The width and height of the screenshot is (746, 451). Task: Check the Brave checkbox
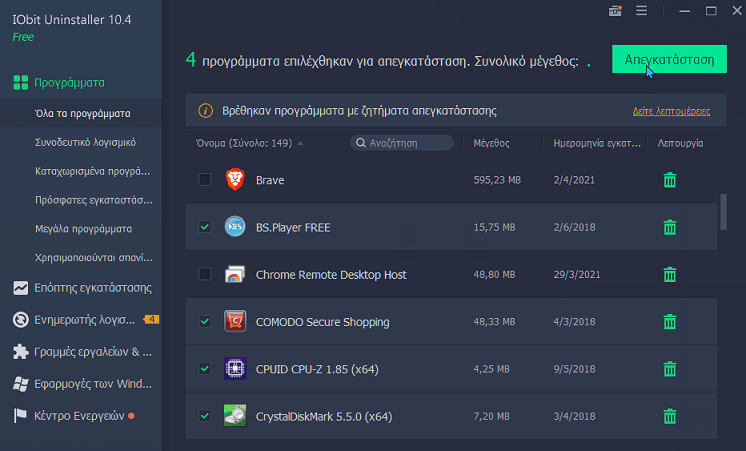click(205, 180)
